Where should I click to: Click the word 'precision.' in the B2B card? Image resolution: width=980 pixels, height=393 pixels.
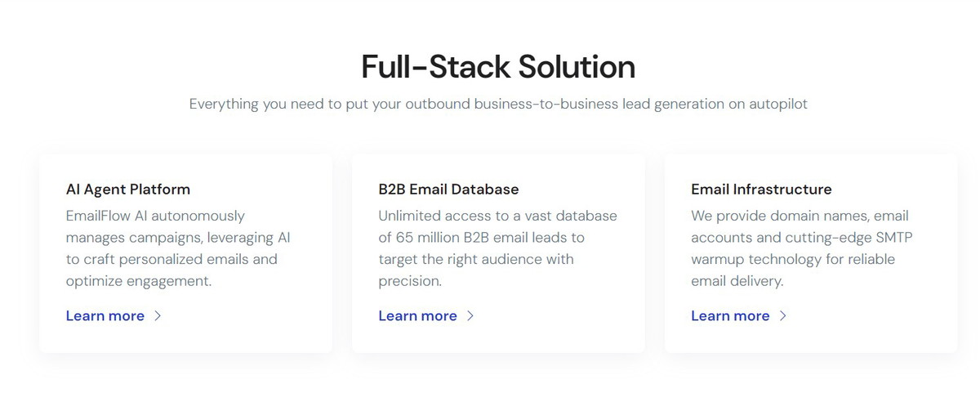tap(410, 282)
